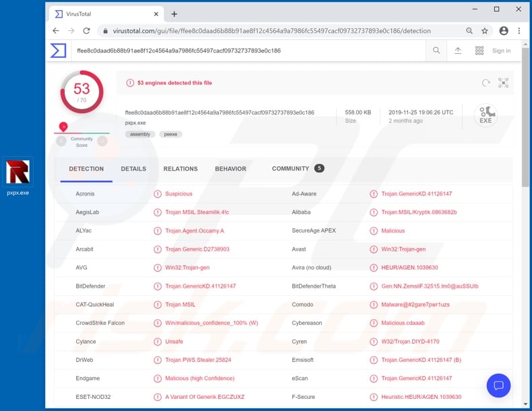
Task: Click the peexe tag
Action: pyautogui.click(x=170, y=134)
